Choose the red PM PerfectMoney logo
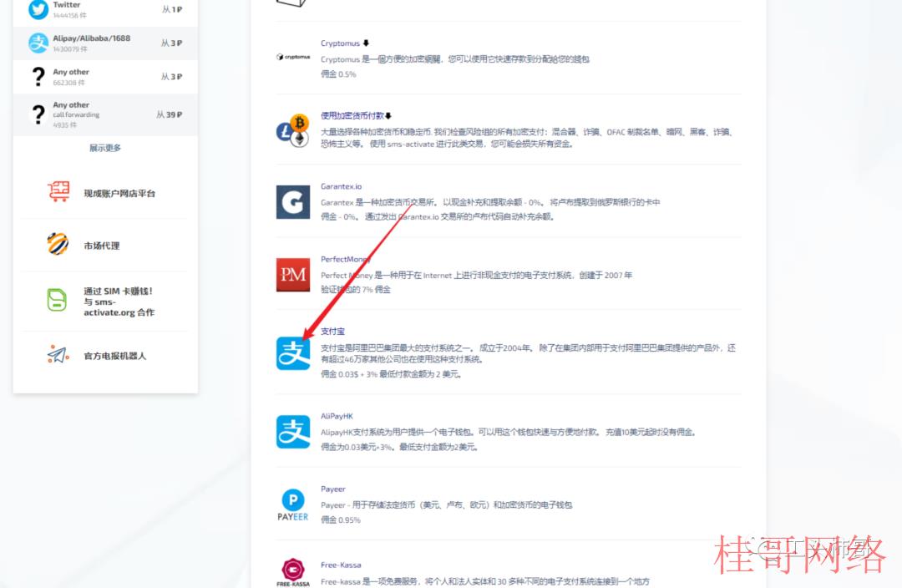 (x=293, y=275)
